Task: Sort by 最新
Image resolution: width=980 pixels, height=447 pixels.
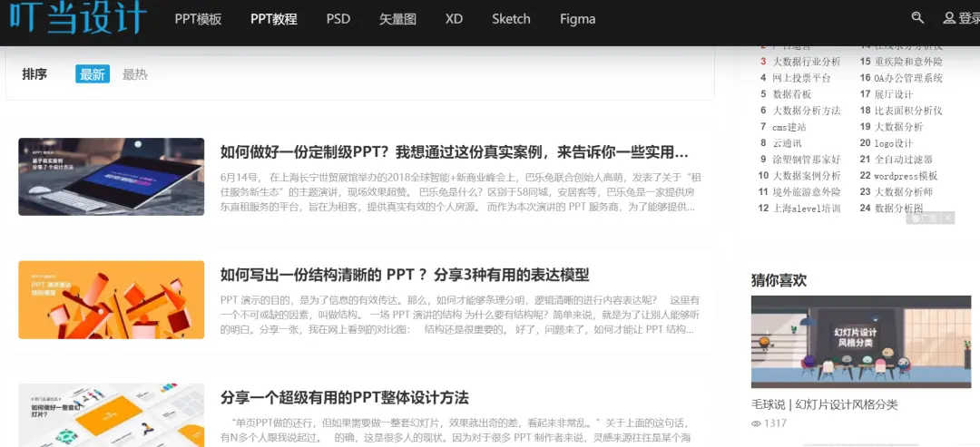Action: click(93, 74)
